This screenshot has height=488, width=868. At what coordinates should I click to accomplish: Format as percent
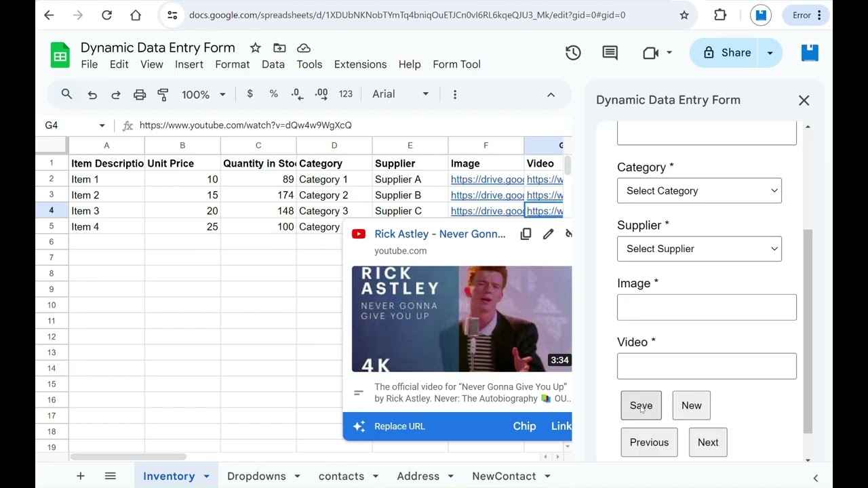273,94
